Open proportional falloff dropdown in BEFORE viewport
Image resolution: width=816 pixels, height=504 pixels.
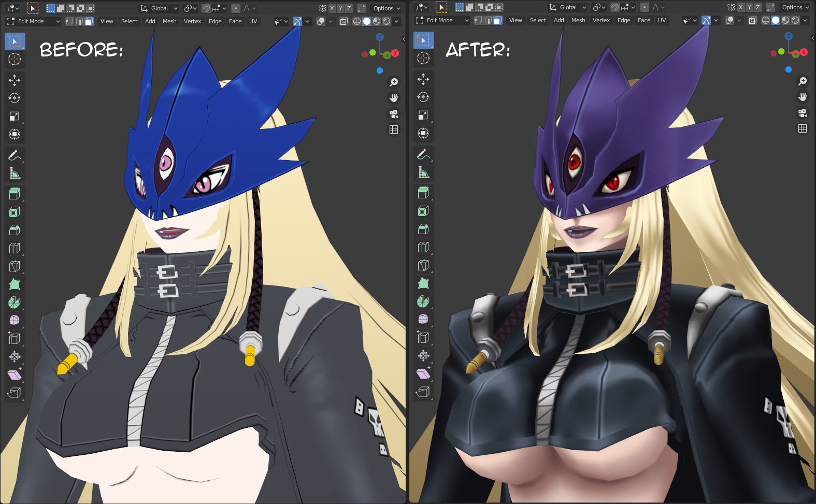coord(249,8)
